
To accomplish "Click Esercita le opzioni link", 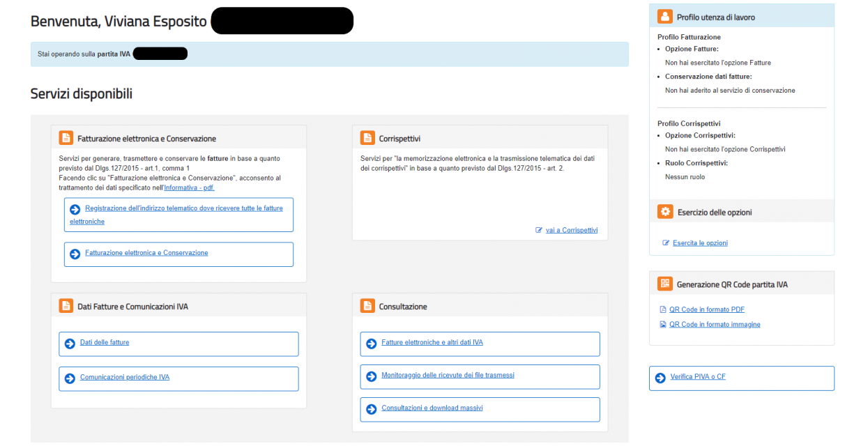I will click(x=700, y=243).
